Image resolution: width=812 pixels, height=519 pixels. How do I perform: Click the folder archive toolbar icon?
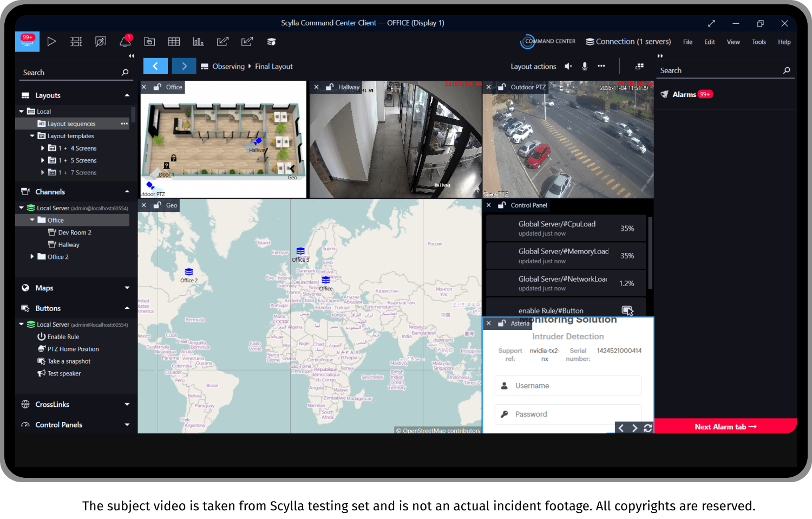point(149,42)
